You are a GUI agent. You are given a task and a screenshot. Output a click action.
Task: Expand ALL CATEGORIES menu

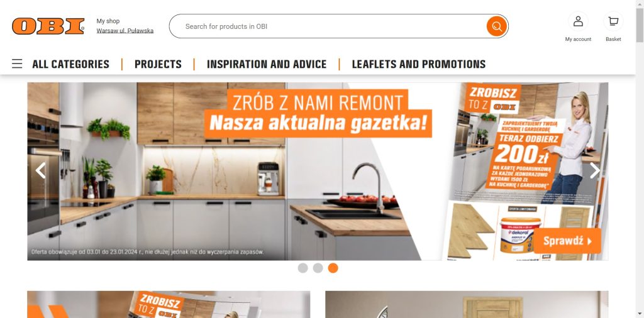point(70,64)
